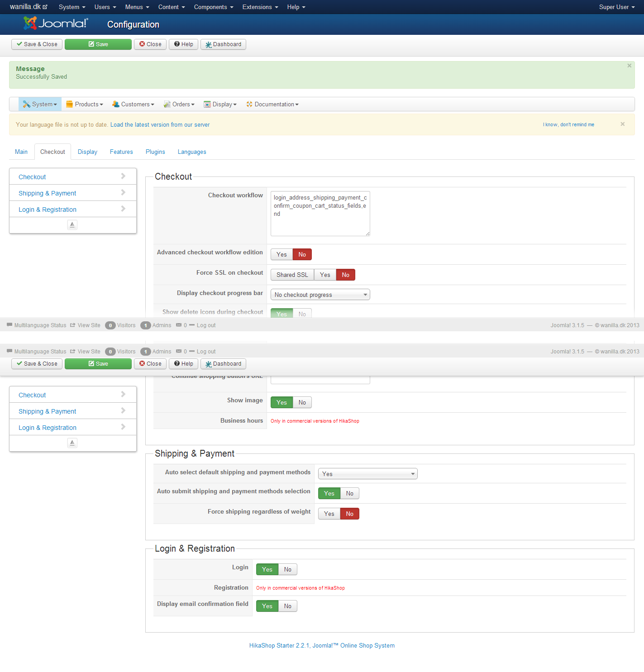The width and height of the screenshot is (644, 672).
Task: Expand the Products menu
Action: click(85, 104)
